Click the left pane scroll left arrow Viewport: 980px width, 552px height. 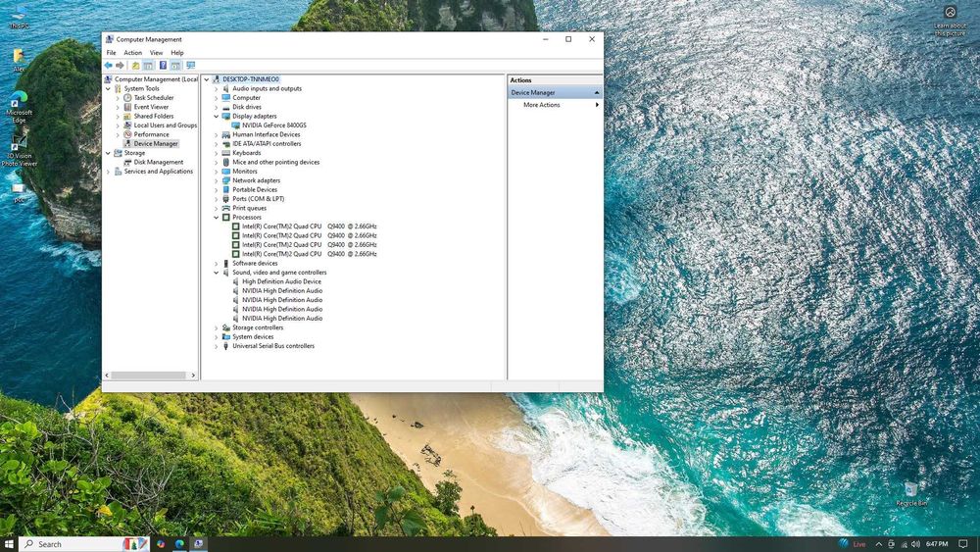[x=107, y=376]
